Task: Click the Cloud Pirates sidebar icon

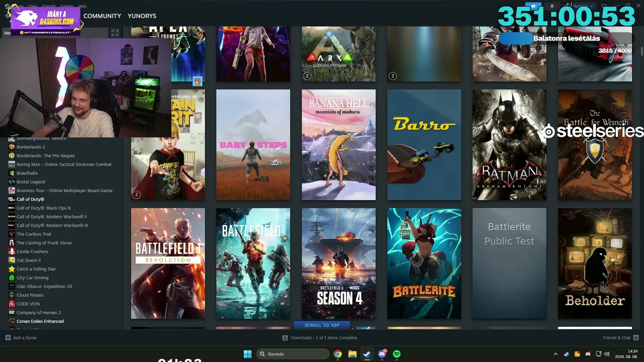Action: (x=12, y=295)
